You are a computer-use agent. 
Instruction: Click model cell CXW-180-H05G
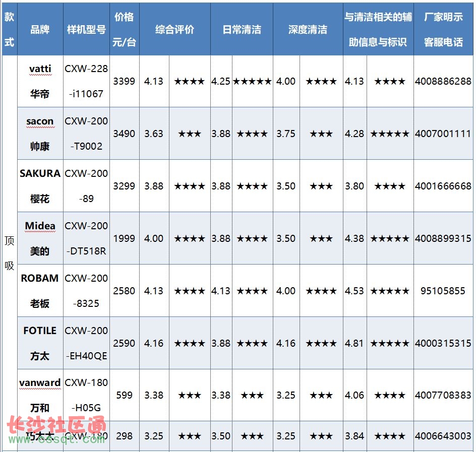(x=86, y=395)
